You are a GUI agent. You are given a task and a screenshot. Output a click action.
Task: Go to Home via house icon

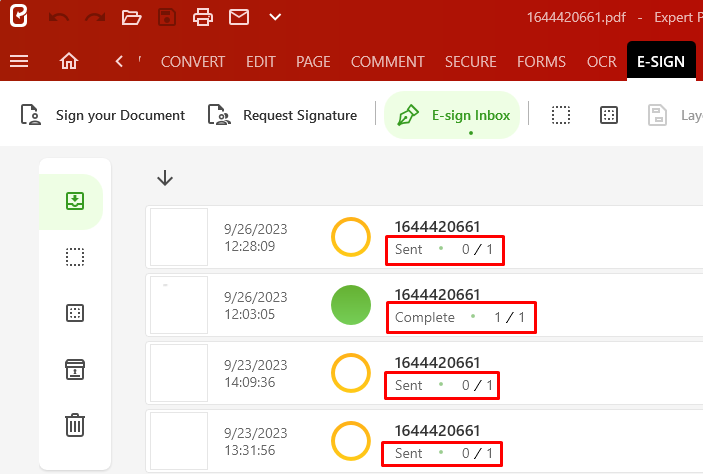[x=69, y=61]
